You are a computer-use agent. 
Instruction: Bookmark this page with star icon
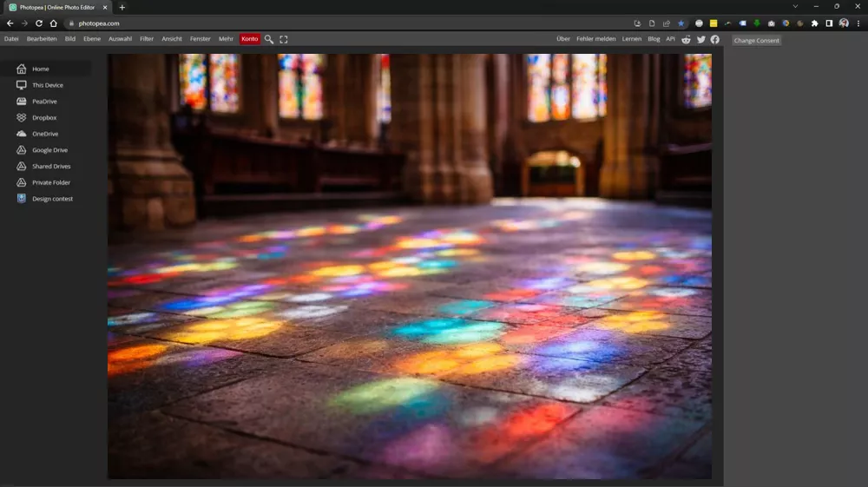[x=681, y=23]
